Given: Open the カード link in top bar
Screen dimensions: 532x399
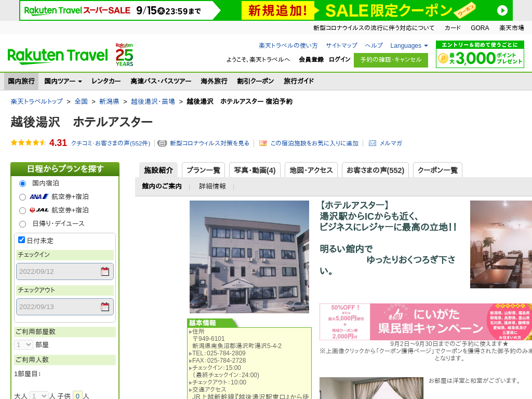Looking at the screenshot, I should point(453,28).
